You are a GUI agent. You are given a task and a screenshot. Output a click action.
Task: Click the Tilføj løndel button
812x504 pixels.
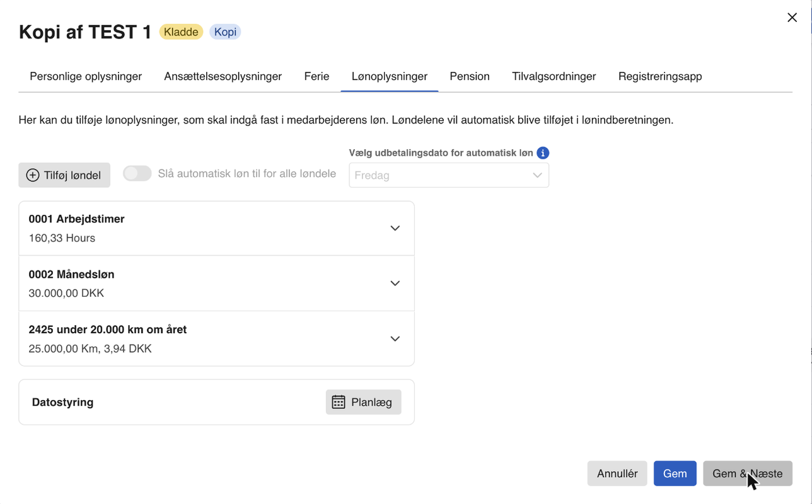pyautogui.click(x=64, y=175)
